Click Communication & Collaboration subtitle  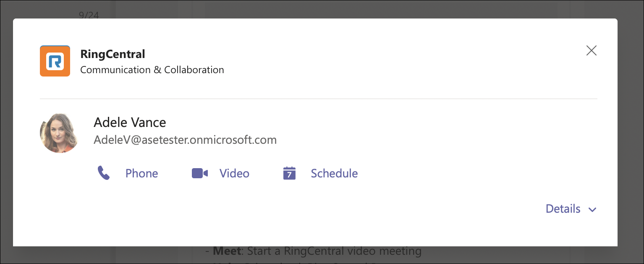(152, 70)
